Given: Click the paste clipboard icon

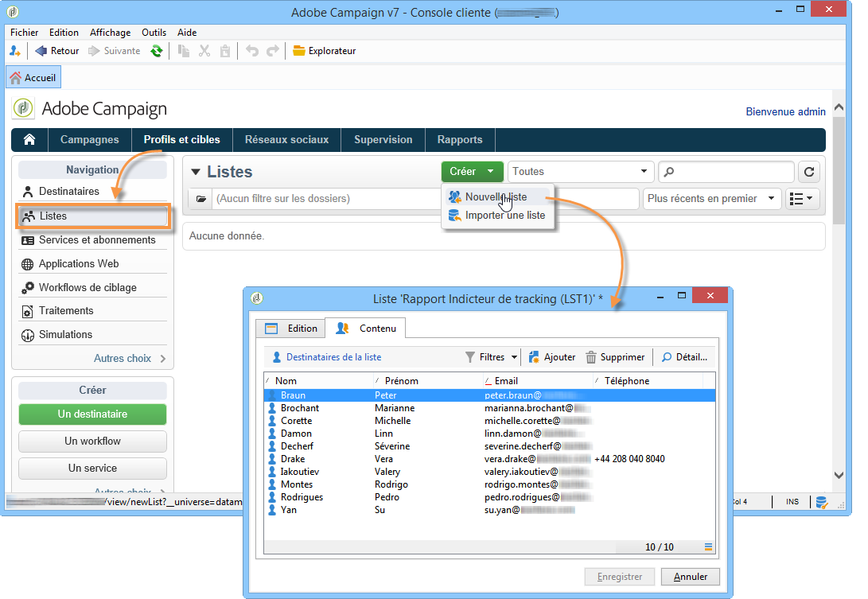Looking at the screenshot, I should 224,51.
